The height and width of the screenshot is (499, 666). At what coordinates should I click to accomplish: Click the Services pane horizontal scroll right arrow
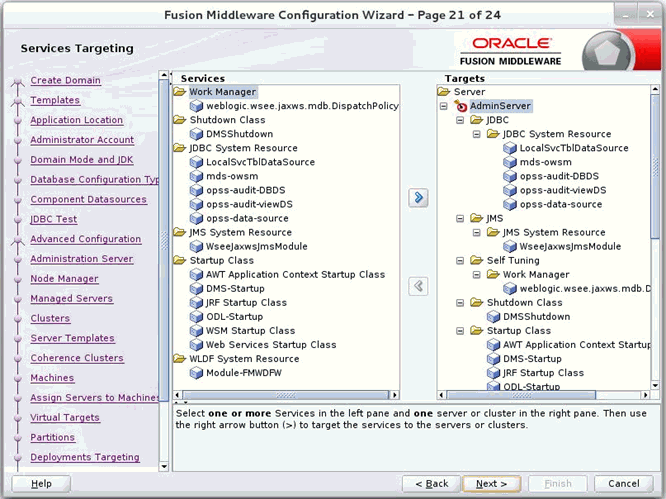click(x=395, y=395)
